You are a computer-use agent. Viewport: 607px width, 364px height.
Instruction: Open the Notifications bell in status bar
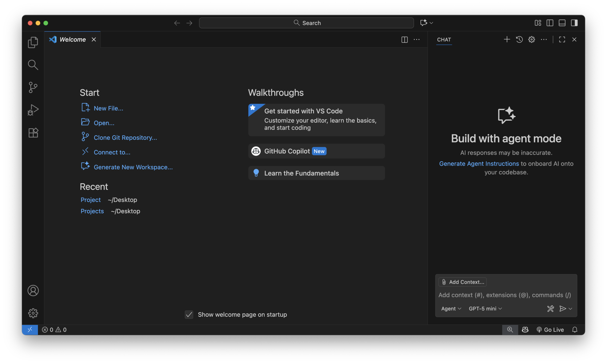pos(575,330)
